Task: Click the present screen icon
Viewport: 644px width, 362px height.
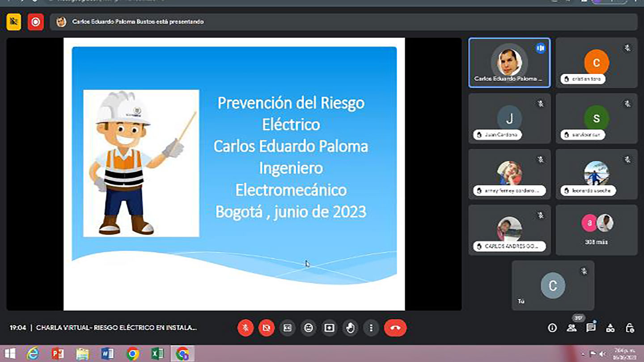Action: (x=329, y=328)
